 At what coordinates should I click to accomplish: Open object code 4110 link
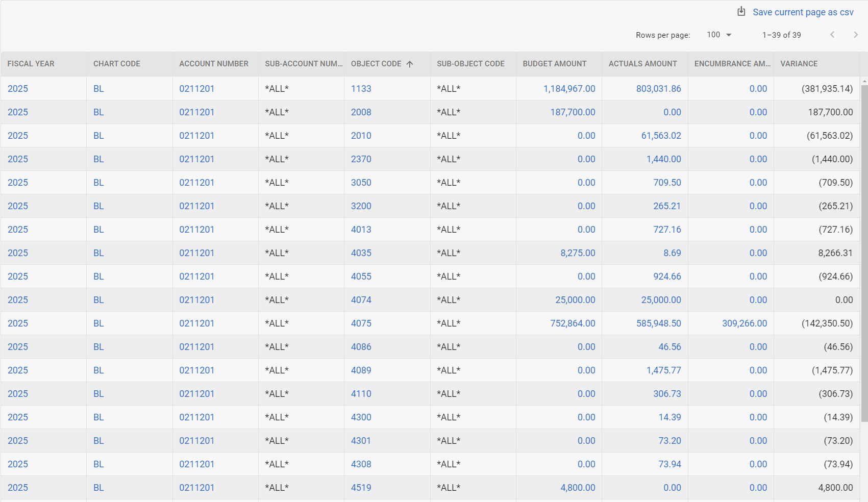pos(361,394)
